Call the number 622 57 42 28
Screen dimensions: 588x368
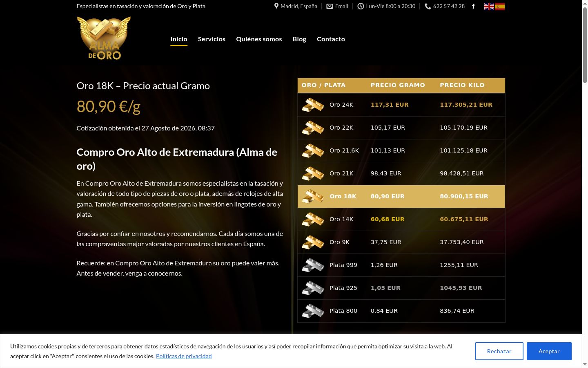pyautogui.click(x=449, y=6)
